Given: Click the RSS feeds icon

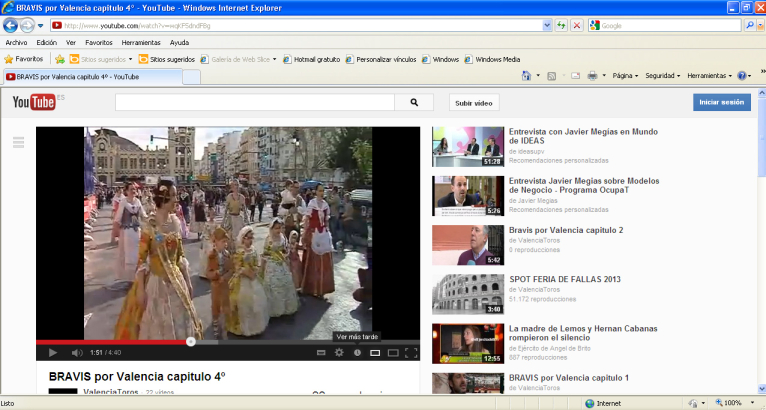Looking at the screenshot, I should (552, 76).
